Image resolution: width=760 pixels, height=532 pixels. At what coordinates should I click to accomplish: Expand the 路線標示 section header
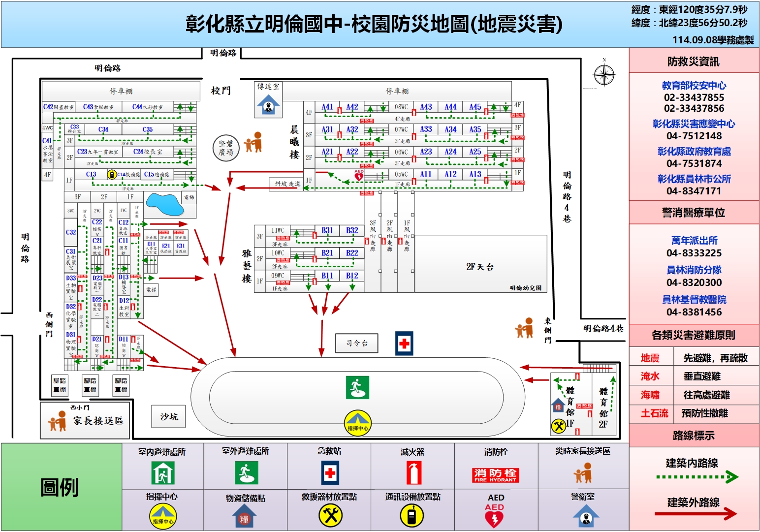(694, 436)
